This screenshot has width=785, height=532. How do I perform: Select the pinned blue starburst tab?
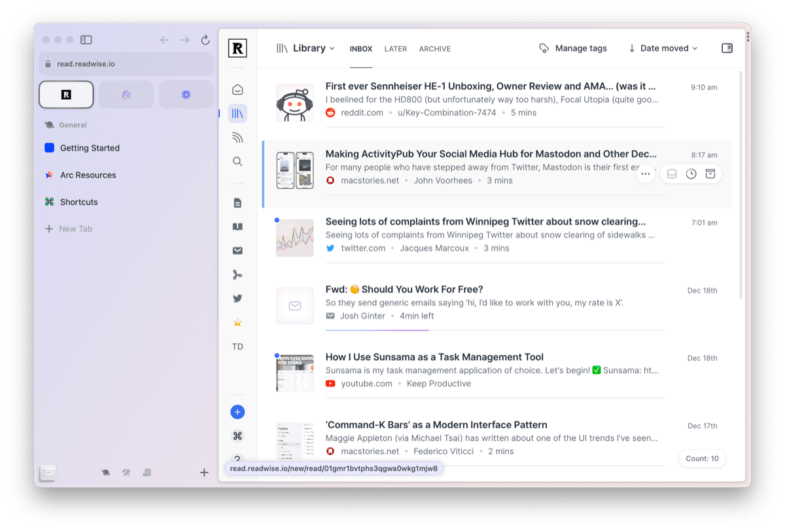[186, 95]
